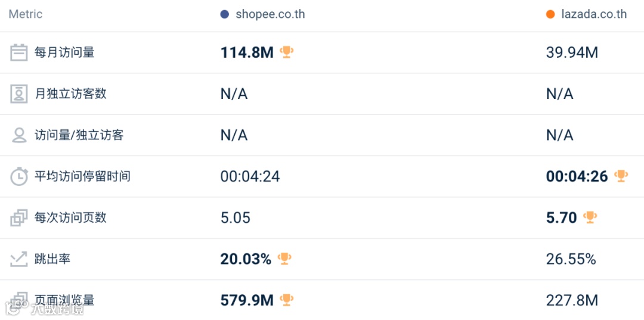Click the trophy icon next to 00:04:26
The width and height of the screenshot is (644, 320).
coord(621,176)
